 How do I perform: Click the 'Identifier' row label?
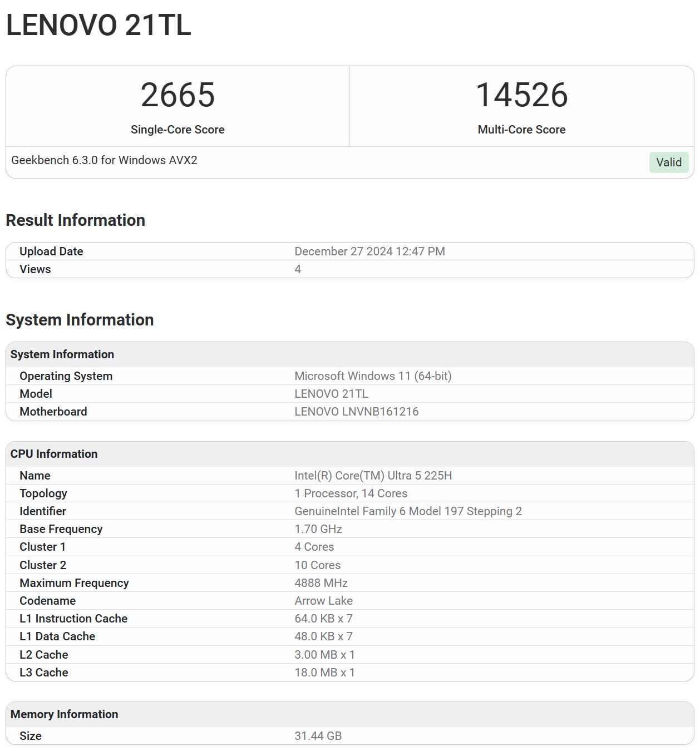tap(43, 511)
